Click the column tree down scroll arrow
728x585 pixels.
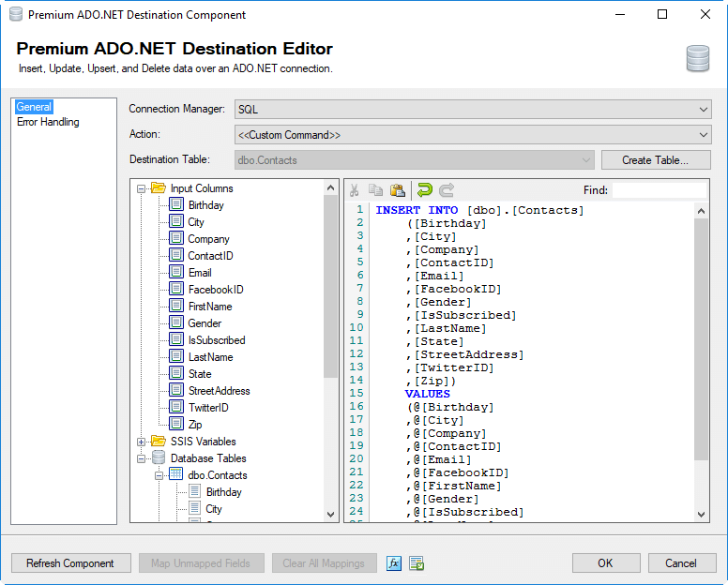pos(330,514)
